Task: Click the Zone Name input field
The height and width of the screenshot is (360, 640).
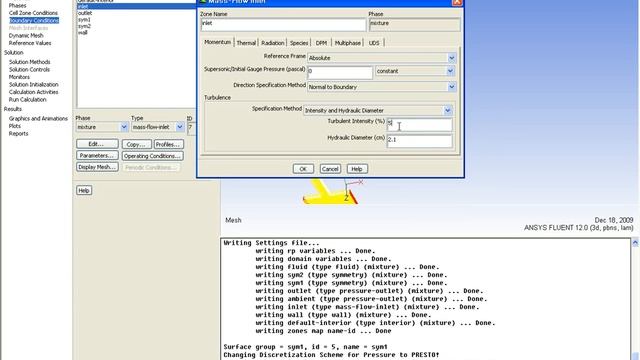Action: point(283,24)
